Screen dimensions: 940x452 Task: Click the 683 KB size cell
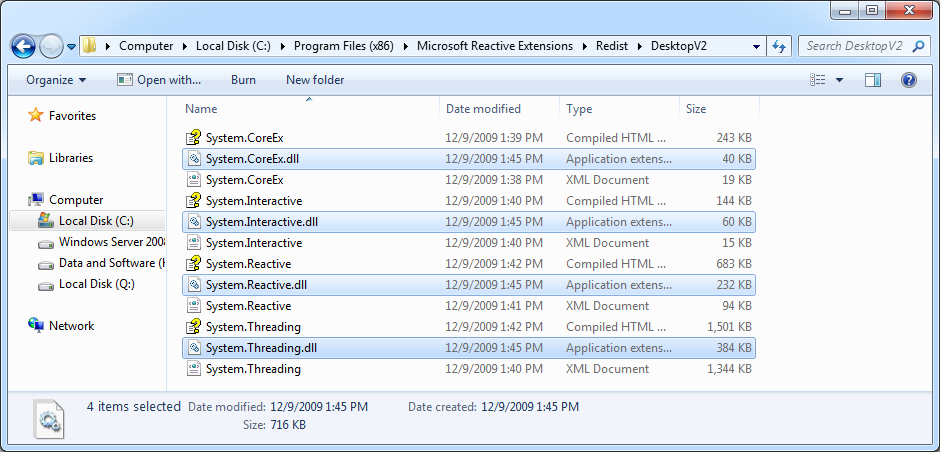click(x=734, y=264)
